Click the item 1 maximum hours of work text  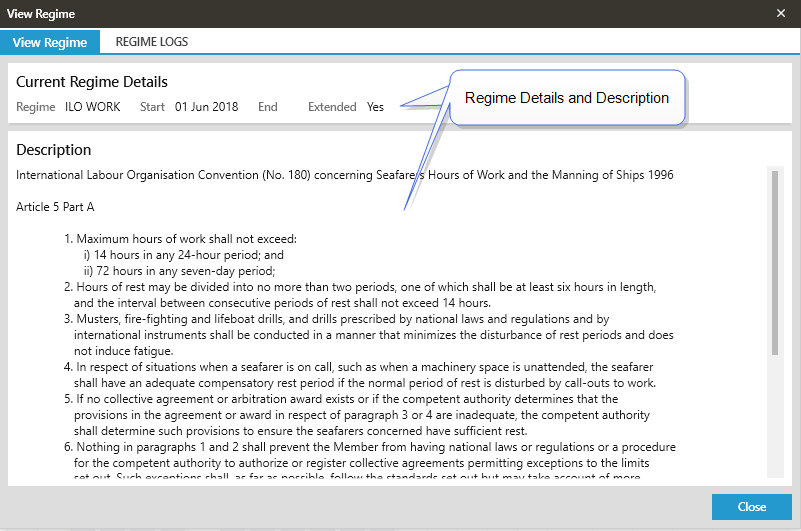tap(186, 239)
